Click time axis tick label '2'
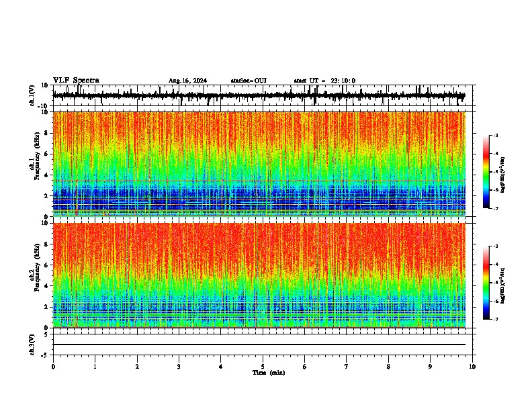The height and width of the screenshot is (411, 532). coord(137,367)
